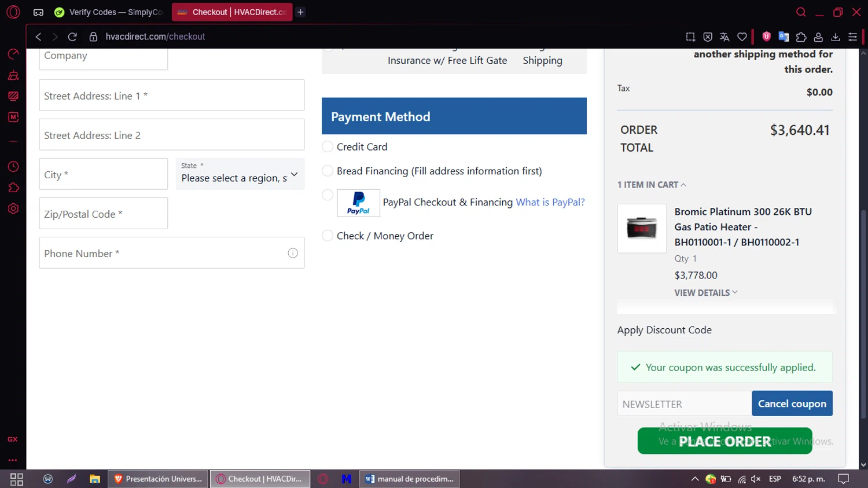This screenshot has height=488, width=868.
Task: Open the Windows taskbar Task View icon
Action: point(17,479)
